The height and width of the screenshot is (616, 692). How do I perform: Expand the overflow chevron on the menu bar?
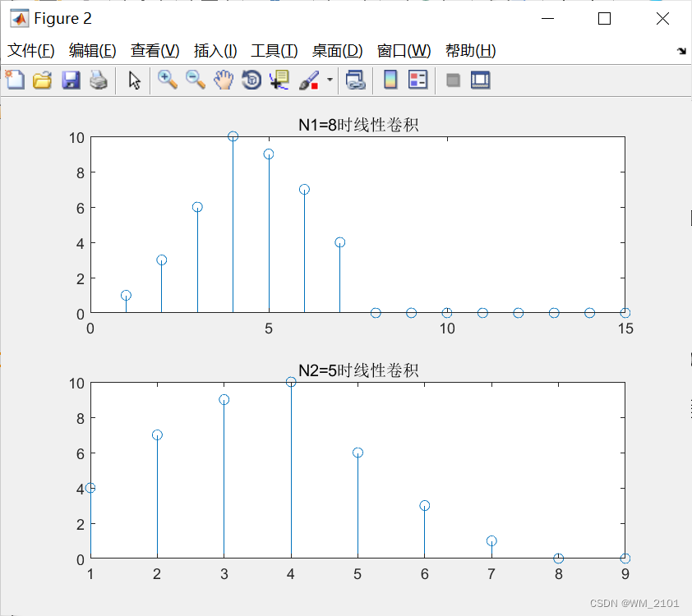click(680, 50)
